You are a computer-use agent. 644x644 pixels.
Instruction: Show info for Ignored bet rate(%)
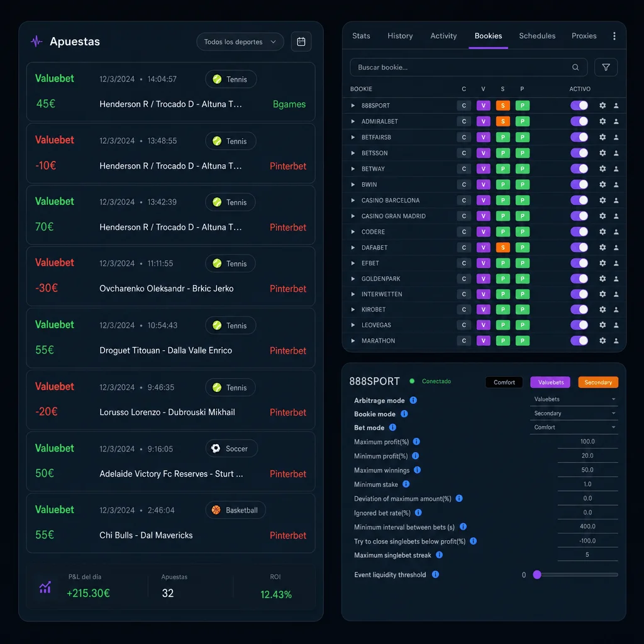(x=418, y=512)
